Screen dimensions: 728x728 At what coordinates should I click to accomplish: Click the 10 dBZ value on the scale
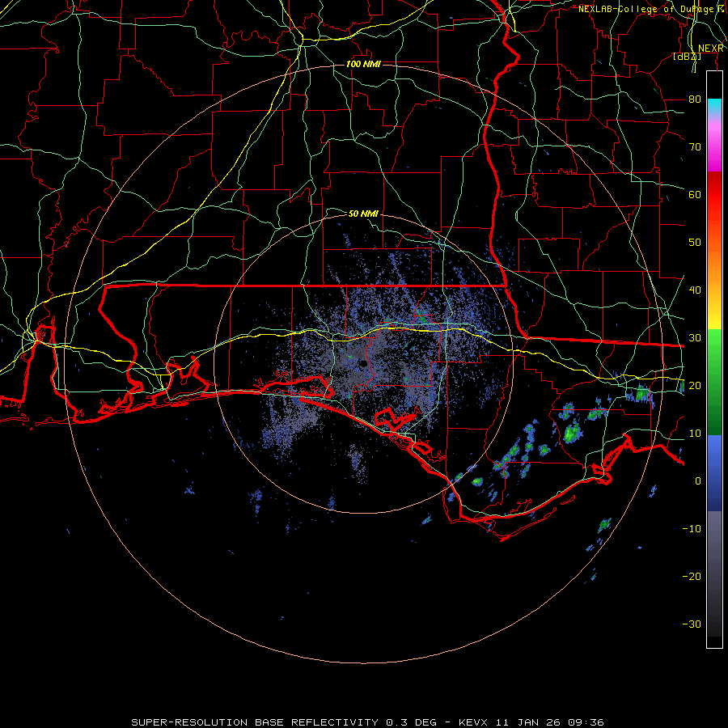click(x=695, y=434)
